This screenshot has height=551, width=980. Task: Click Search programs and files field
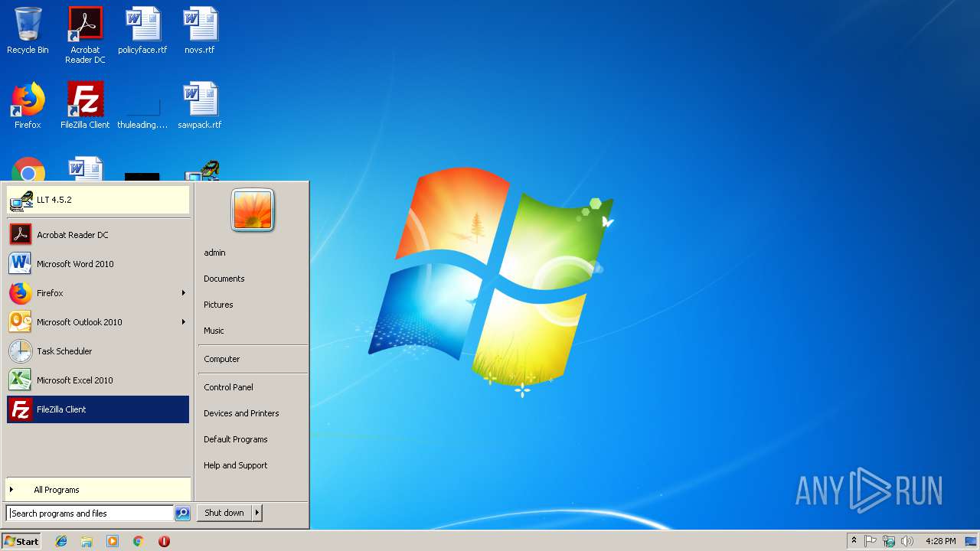90,514
